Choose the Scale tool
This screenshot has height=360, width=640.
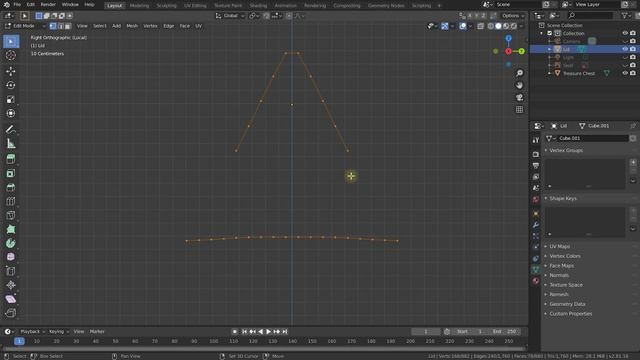tap(11, 100)
